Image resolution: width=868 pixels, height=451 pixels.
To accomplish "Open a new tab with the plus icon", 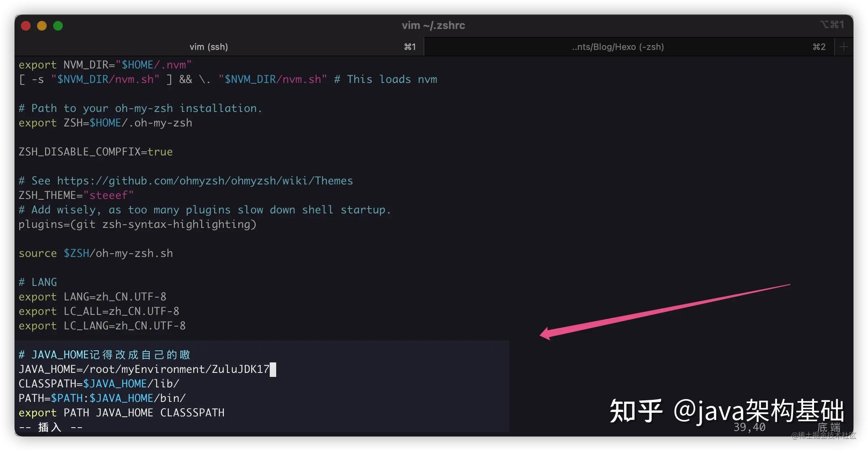I will tap(843, 47).
